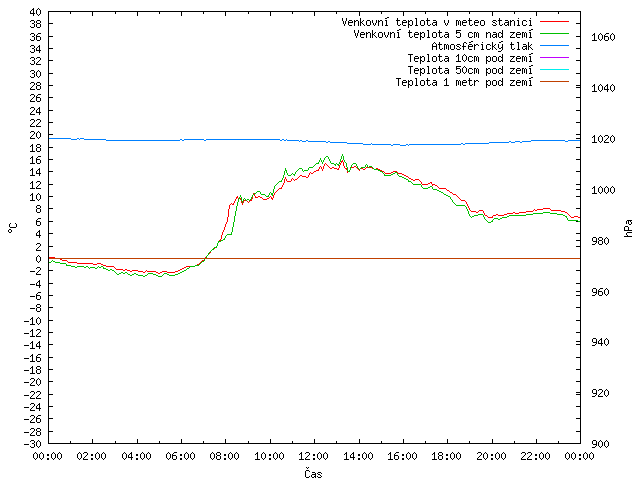
Task: Click the right axis value '940'
Action: 600,342
